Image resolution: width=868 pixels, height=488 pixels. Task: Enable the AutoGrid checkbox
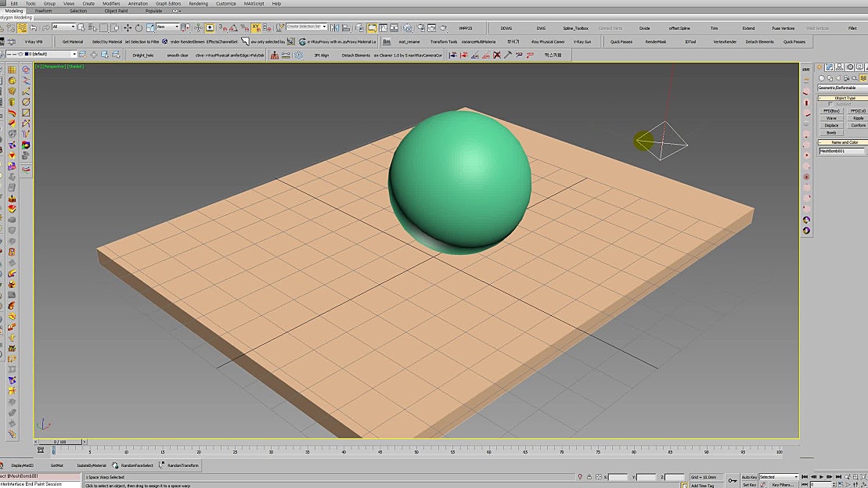[x=830, y=103]
